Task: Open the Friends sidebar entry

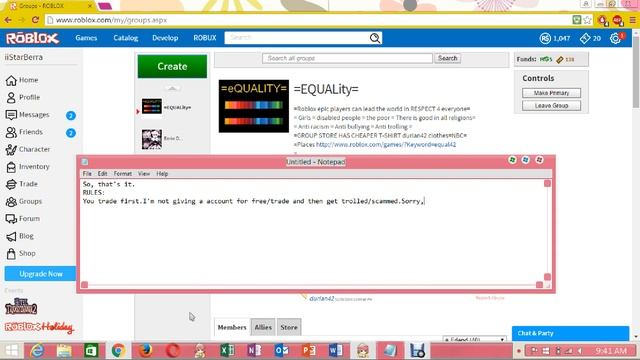Action: click(24, 132)
